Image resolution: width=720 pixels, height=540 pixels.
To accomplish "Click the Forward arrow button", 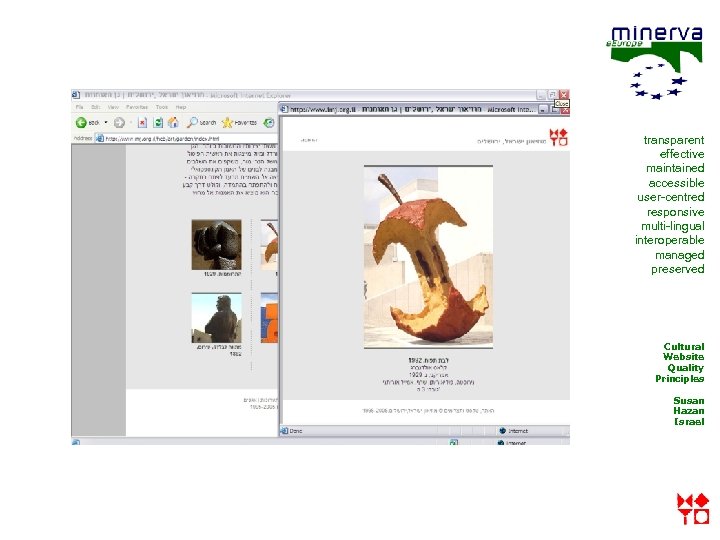I will 119,123.
